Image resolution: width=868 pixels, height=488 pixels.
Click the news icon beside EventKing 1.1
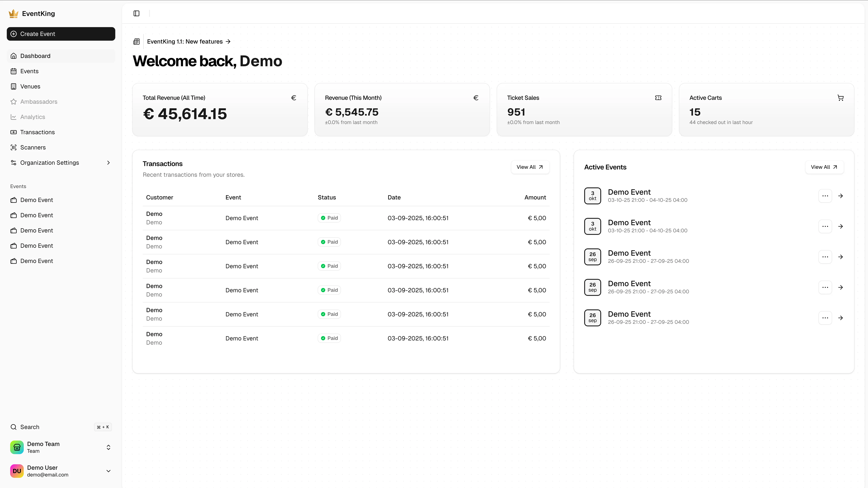point(136,41)
